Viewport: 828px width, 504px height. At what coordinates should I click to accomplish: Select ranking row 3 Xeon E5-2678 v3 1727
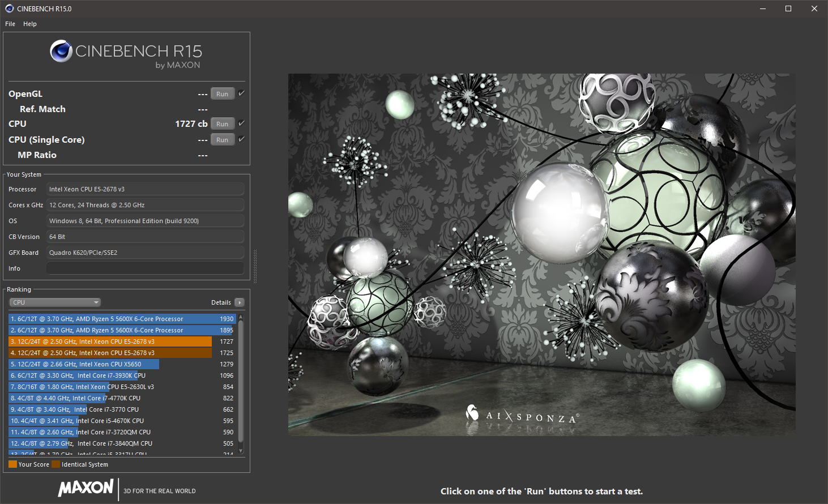pos(122,341)
